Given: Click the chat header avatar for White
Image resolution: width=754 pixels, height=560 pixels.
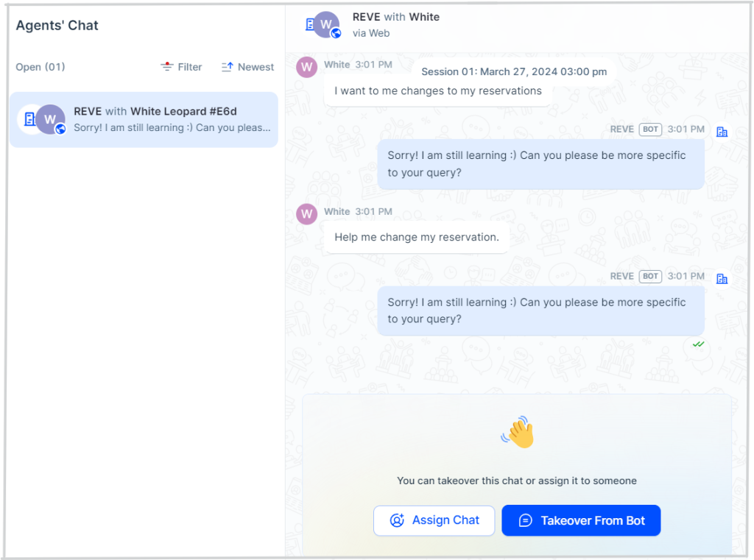Looking at the screenshot, I should coord(326,24).
